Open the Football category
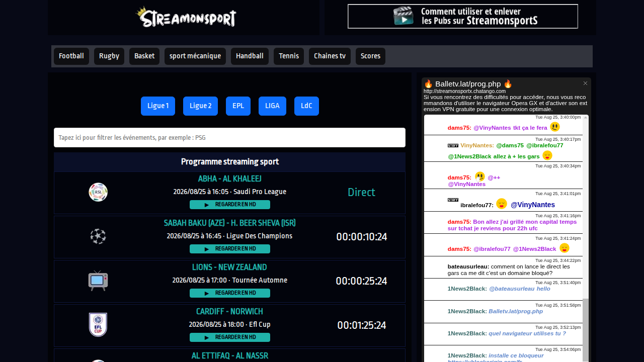 [71, 56]
